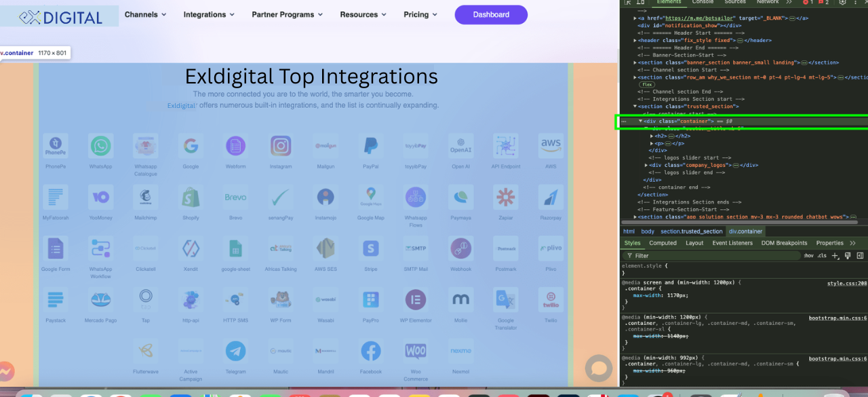
Task: Expand the Pricing dropdown menu
Action: tap(421, 14)
